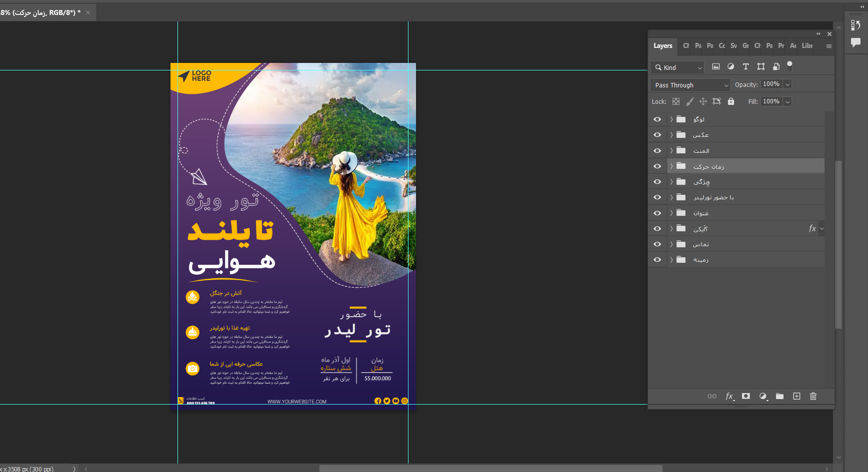
Task: Toggle visibility of the زمینه group
Action: tap(657, 260)
